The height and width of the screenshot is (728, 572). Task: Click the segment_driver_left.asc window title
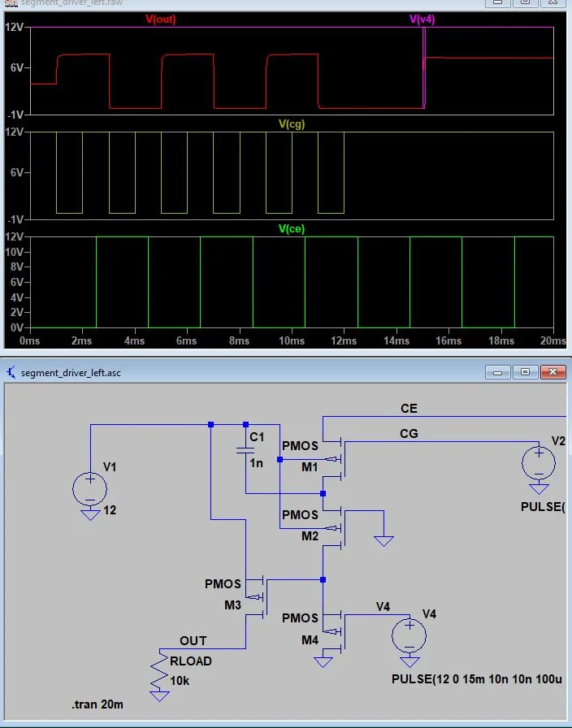pos(71,373)
